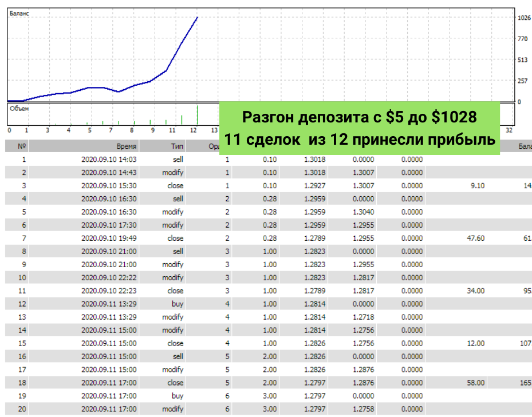Click the 770 balance axis value
Viewport: 532px width, 417px height.
[x=522, y=39]
